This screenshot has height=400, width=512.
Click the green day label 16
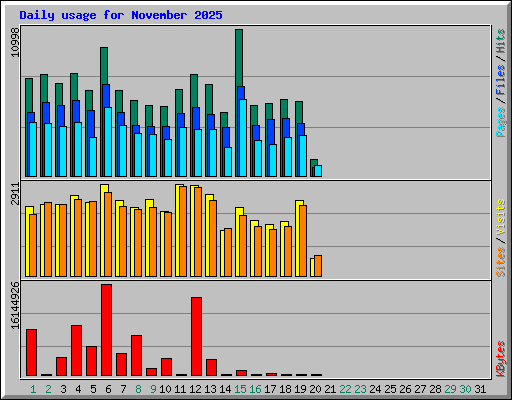(255, 389)
